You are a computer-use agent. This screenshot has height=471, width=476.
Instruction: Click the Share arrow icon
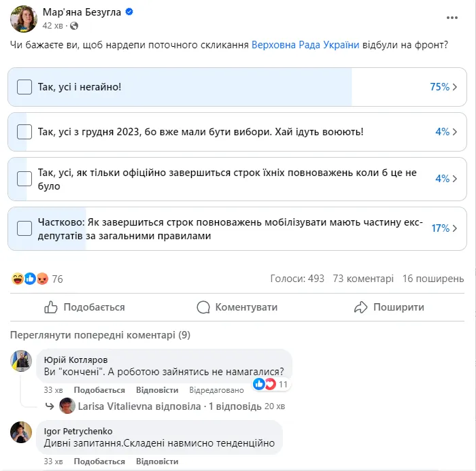(361, 307)
